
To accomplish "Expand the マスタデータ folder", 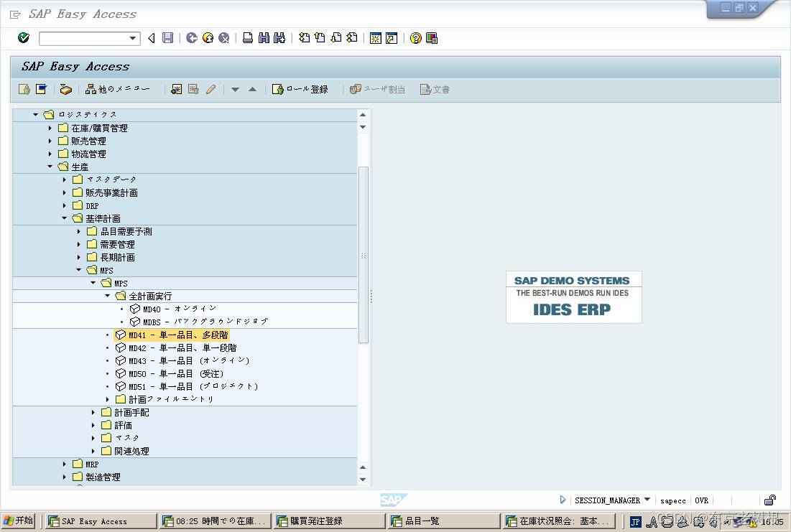I will (x=64, y=179).
